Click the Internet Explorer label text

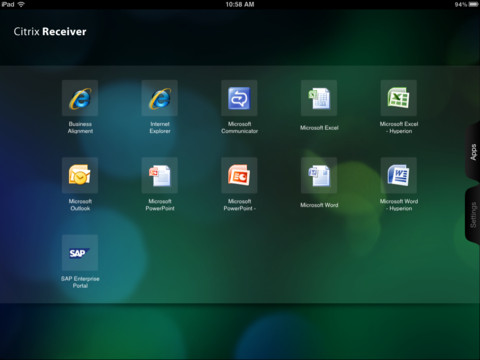(160, 127)
